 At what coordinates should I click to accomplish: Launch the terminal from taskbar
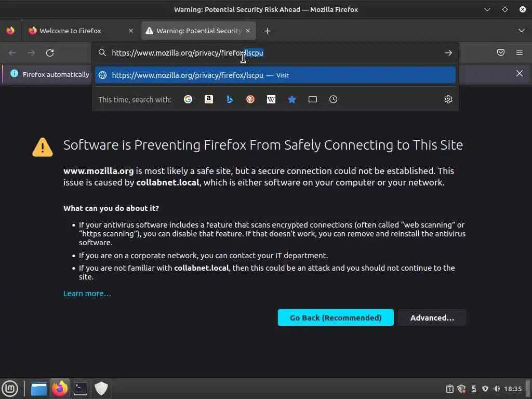81,389
